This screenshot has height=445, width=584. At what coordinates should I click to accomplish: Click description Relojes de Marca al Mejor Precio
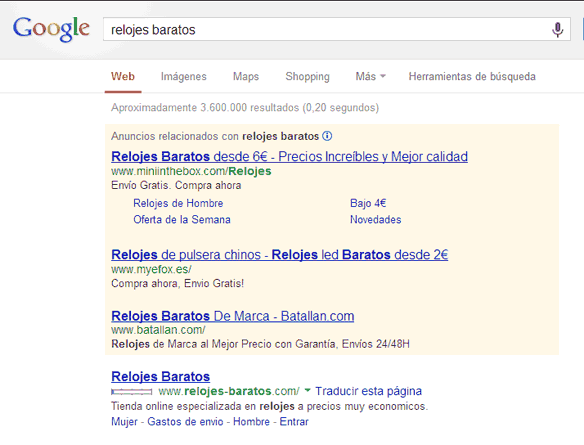pos(260,344)
